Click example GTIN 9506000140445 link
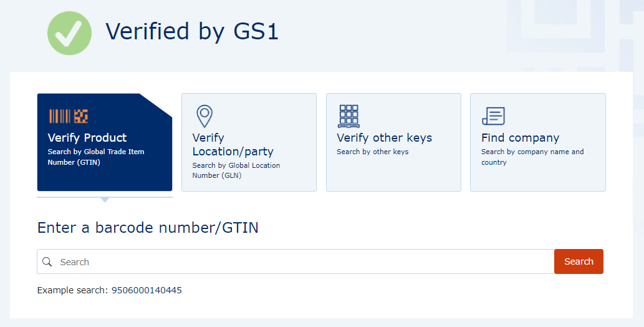This screenshot has height=327, width=644. tap(147, 290)
